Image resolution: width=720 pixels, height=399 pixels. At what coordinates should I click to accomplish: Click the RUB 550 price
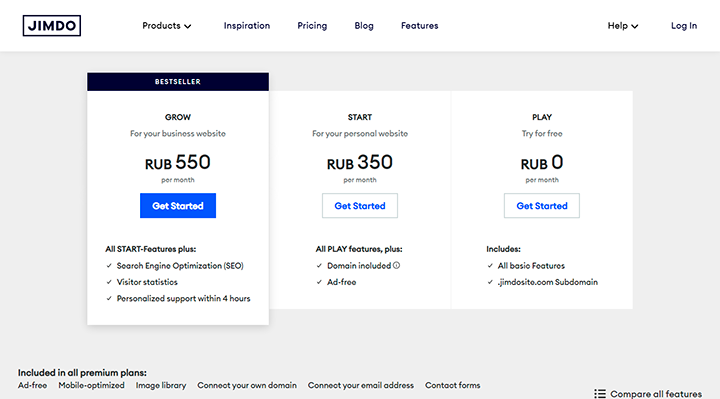click(178, 163)
